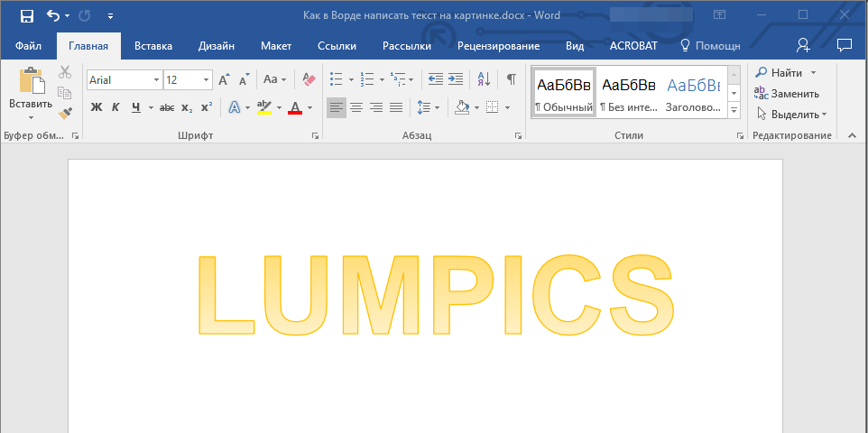Apply red font color swatch
This screenshot has width=868, height=433.
point(294,107)
